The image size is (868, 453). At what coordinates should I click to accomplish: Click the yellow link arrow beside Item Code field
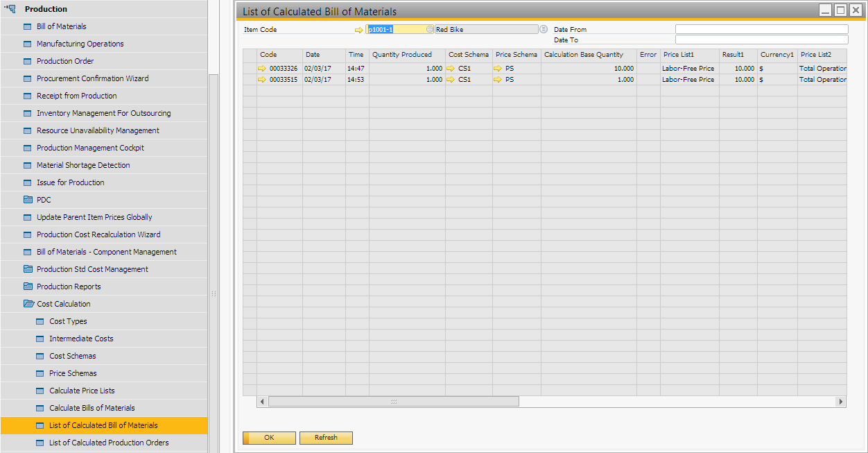click(x=358, y=30)
